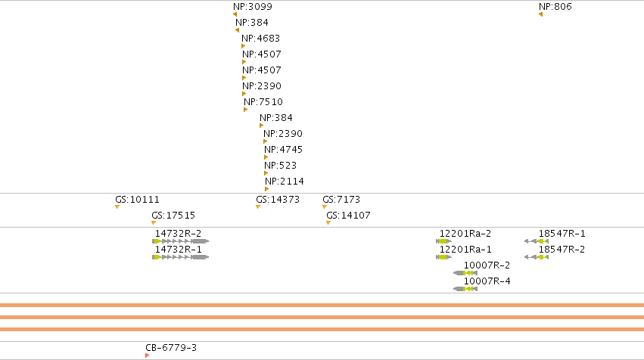
Task: Select the 14732R-1 transcript name
Action: tap(179, 250)
